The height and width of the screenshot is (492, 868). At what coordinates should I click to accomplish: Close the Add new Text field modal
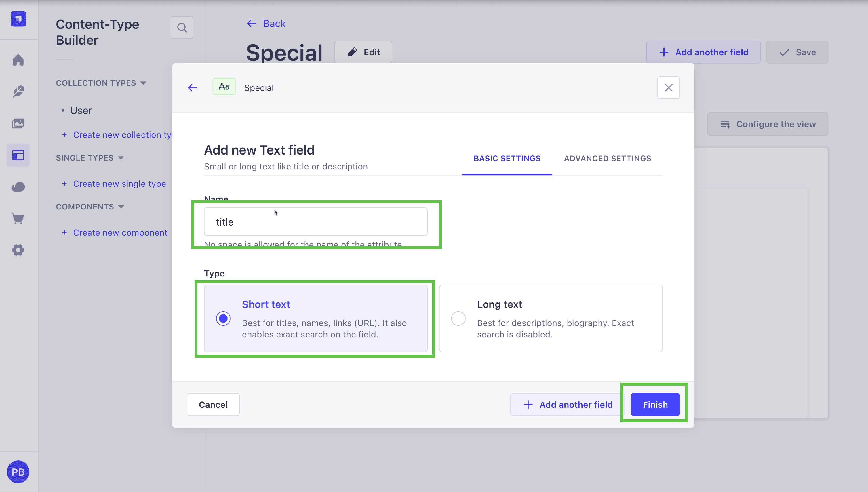pyautogui.click(x=668, y=88)
